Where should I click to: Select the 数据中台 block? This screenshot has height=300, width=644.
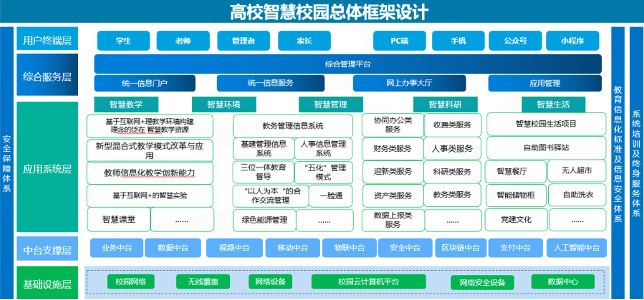173,248
